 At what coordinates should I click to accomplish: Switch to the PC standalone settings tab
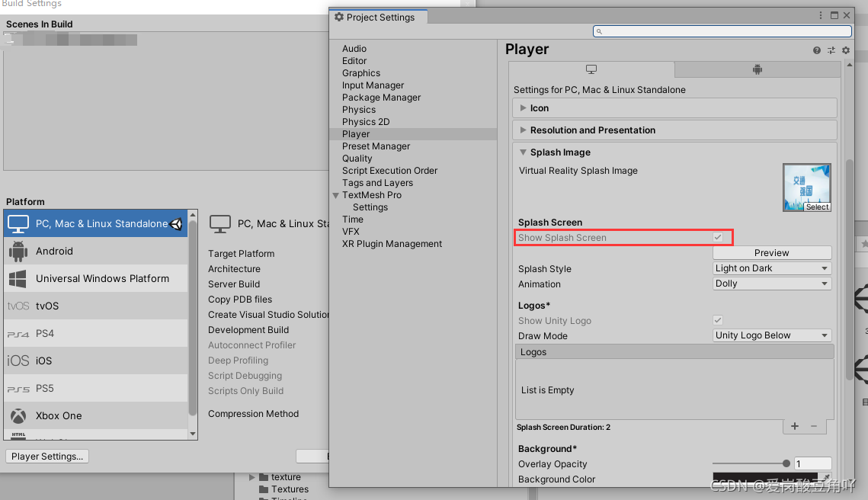(x=591, y=70)
